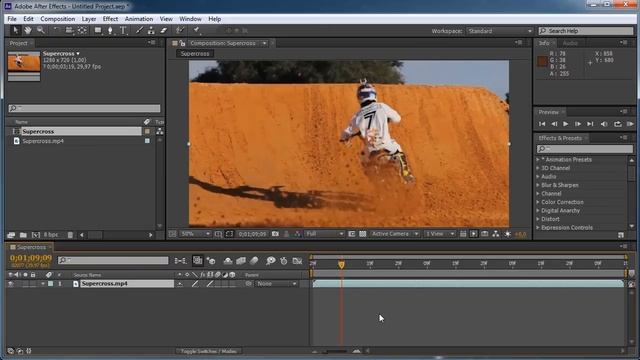This screenshot has width=640, height=360.
Task: Toggle Draft 3D mode in timeline
Action: click(211, 261)
